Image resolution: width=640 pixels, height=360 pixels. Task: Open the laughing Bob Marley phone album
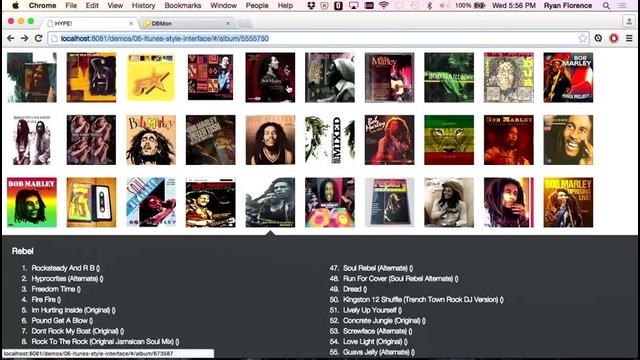(x=568, y=140)
